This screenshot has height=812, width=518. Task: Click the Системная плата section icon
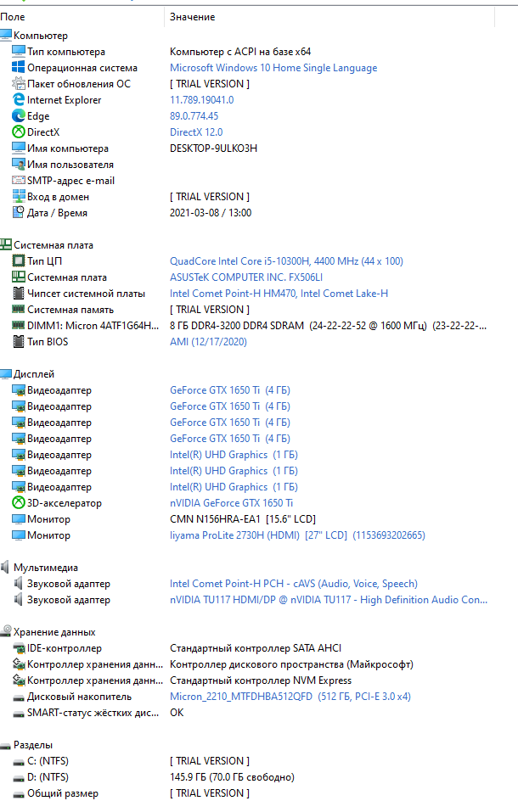(6, 244)
